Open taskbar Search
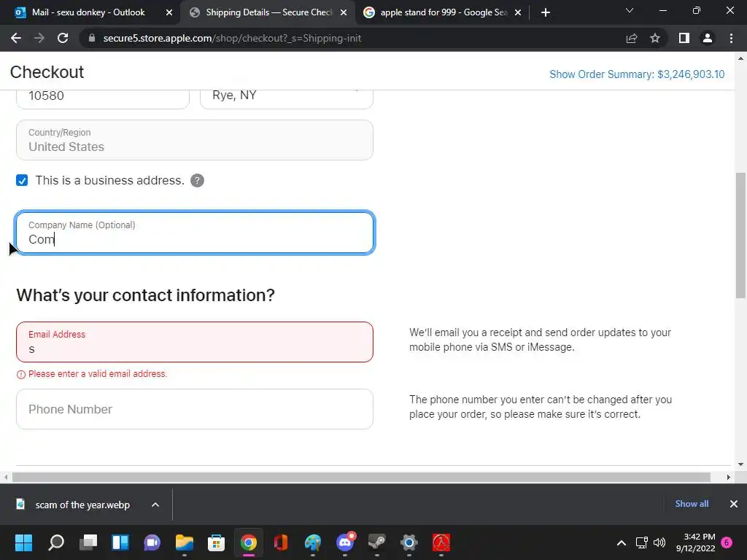747x560 pixels. 56,542
